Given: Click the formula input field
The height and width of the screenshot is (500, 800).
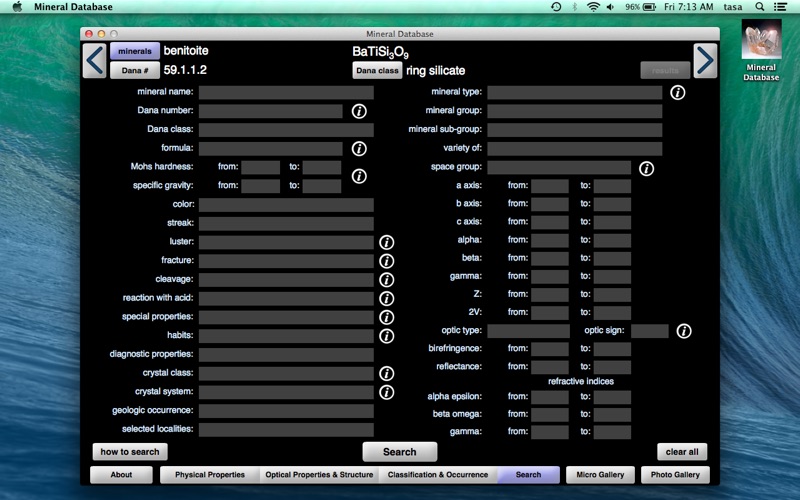Looking at the screenshot, I should (270, 148).
